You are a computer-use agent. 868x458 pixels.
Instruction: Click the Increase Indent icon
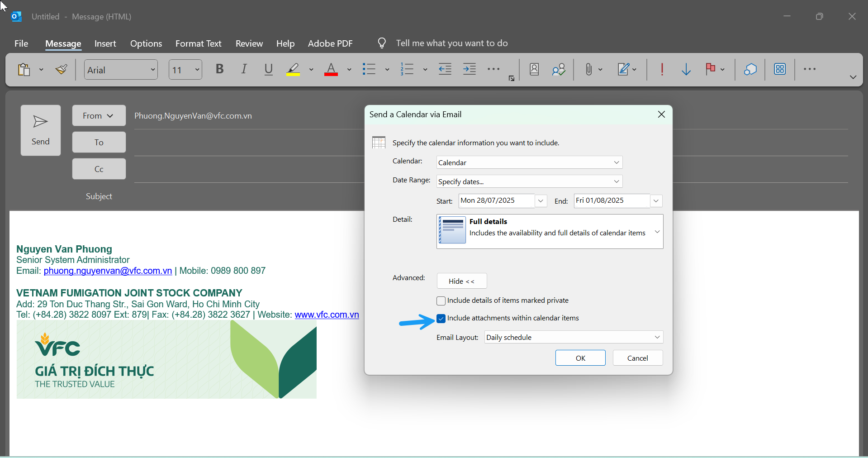click(x=470, y=69)
